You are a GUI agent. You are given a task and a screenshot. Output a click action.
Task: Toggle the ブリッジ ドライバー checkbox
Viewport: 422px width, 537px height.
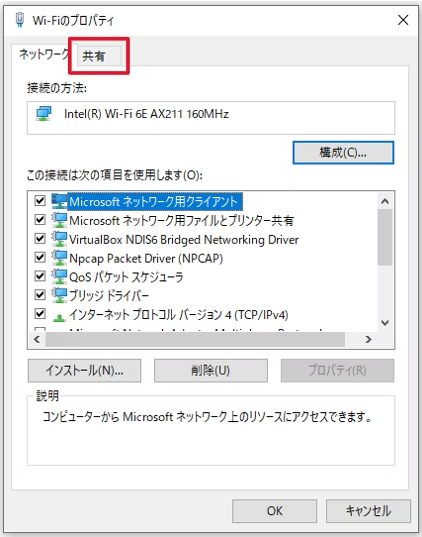point(40,295)
